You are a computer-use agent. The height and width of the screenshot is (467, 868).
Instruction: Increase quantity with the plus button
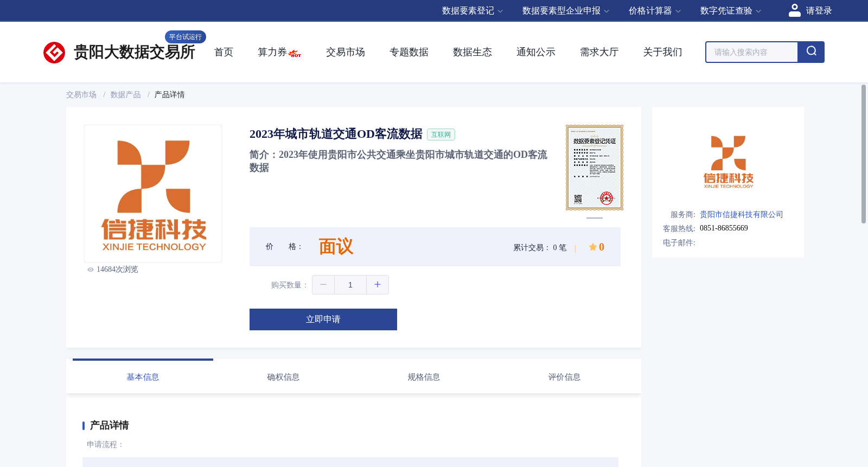click(x=378, y=285)
